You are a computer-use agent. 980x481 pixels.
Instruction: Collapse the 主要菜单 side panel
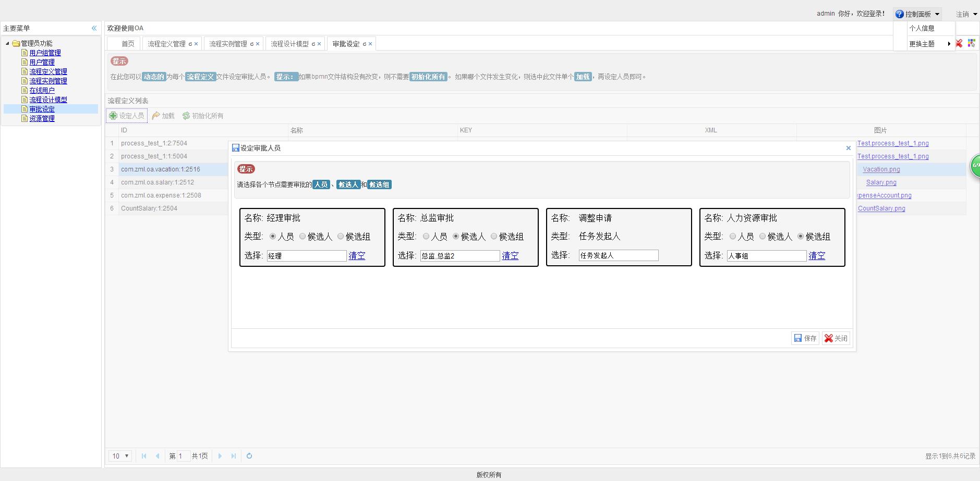click(x=94, y=28)
